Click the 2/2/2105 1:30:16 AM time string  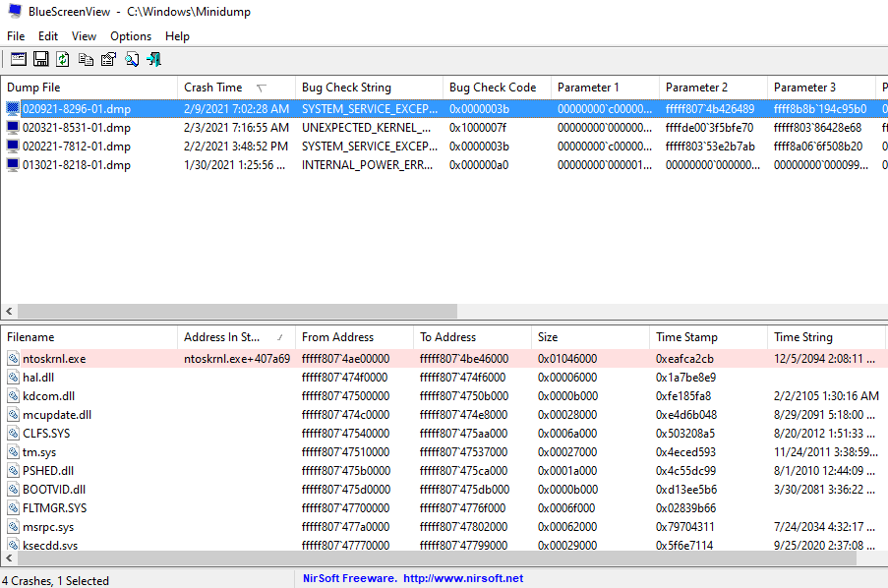click(x=826, y=396)
